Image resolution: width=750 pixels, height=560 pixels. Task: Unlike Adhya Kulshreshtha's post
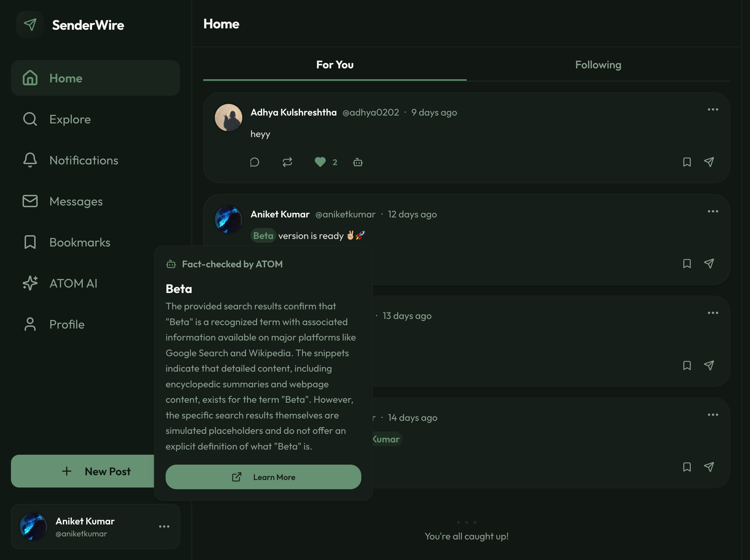point(320,162)
